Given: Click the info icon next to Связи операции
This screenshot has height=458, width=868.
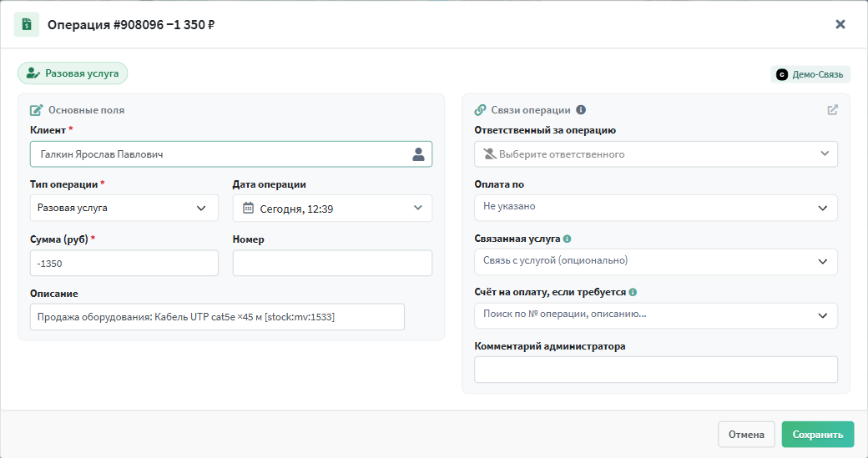Looking at the screenshot, I should coord(581,109).
